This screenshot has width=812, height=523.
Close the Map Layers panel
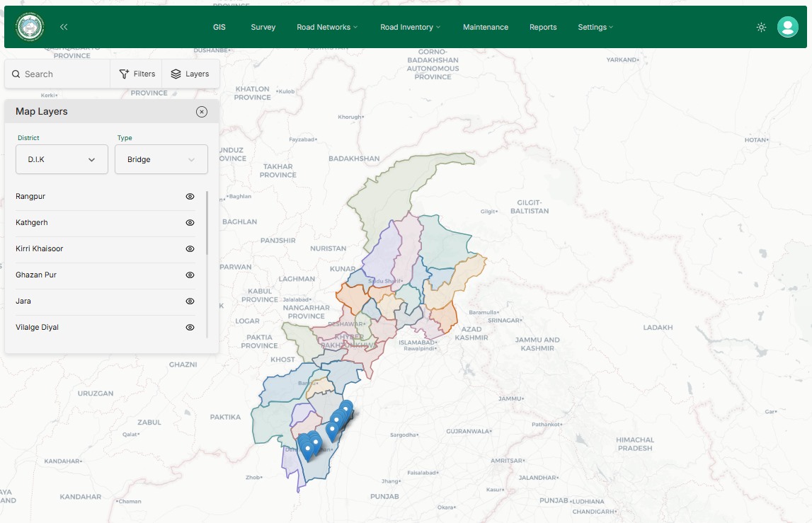click(202, 112)
